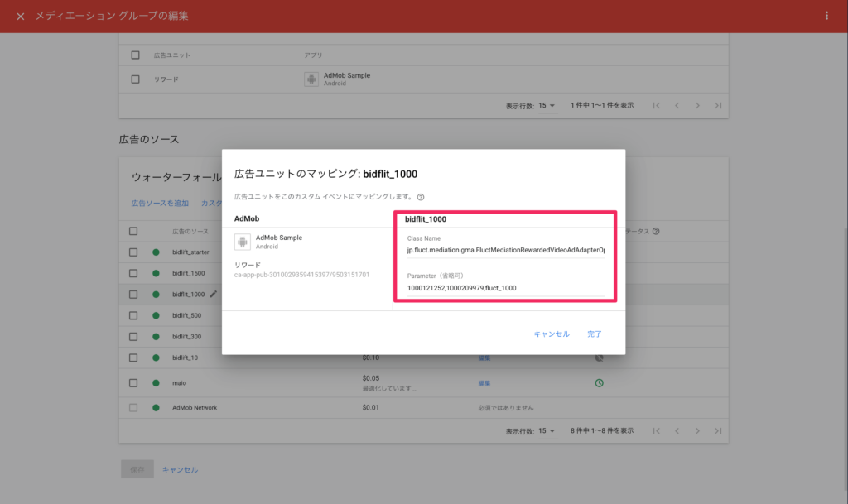848x504 pixels.
Task: Click キャンセル link next to 保存
Action: 180,469
